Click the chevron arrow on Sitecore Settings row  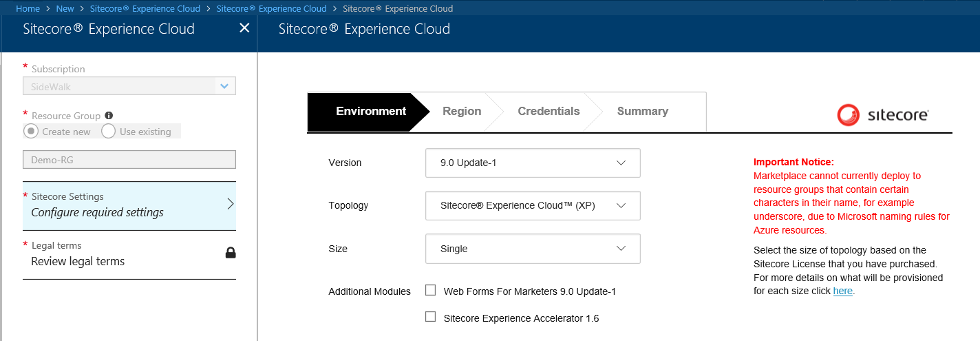point(230,204)
